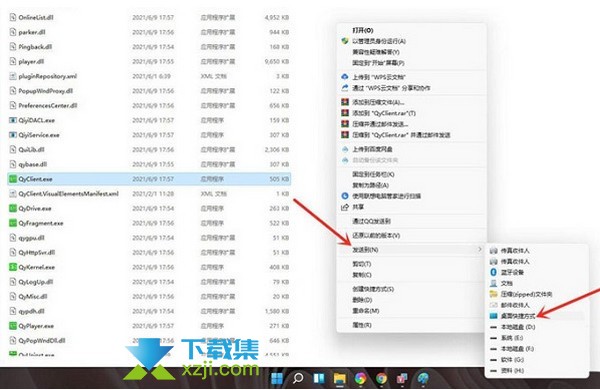Click the share arrow icon of WPS云文档 分享和协作

(345, 88)
